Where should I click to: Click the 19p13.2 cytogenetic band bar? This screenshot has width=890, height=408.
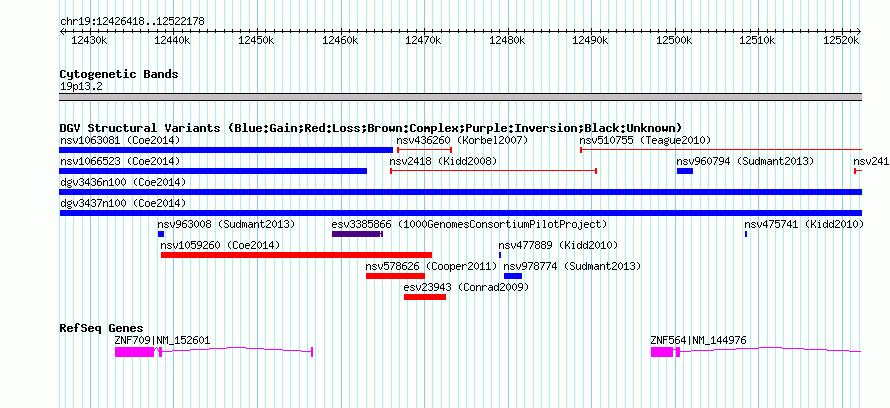pos(460,97)
